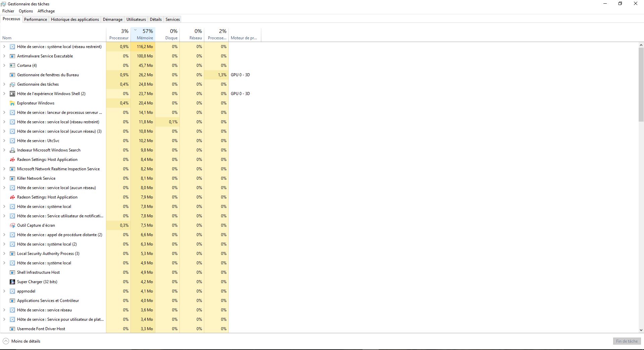Click the Explorateur Windows folder icon

(x=12, y=103)
